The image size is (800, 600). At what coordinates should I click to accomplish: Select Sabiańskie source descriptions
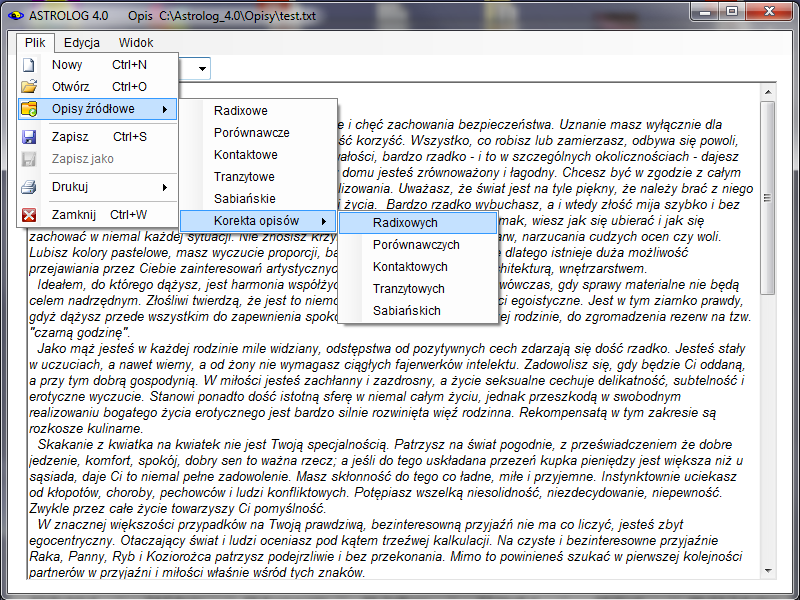tap(259, 198)
